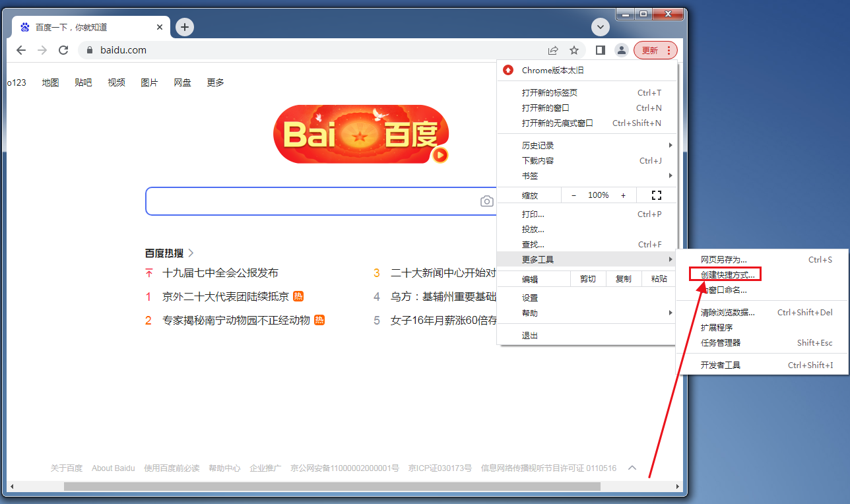Click the share page icon in address bar
850x504 pixels.
coord(553,50)
